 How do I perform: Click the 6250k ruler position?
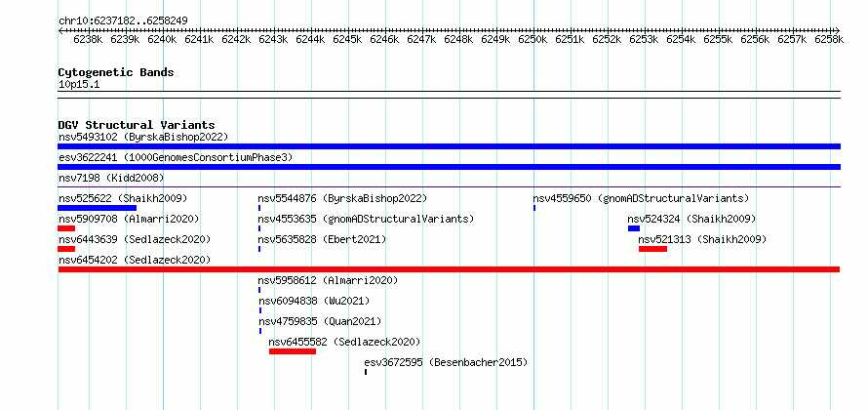pos(533,39)
